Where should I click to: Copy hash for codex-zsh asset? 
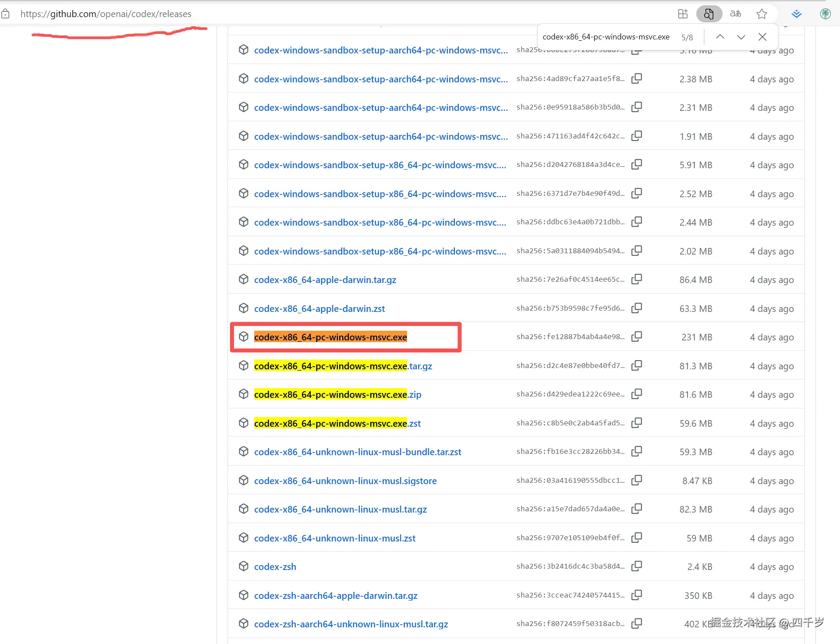tap(637, 566)
